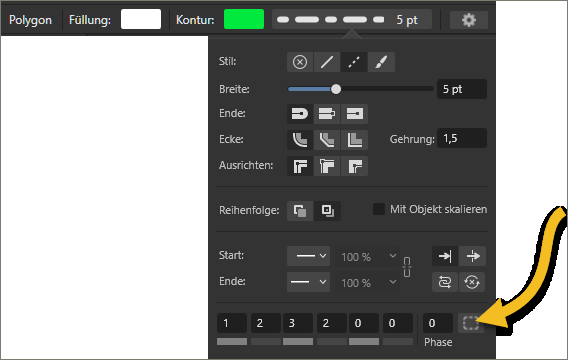Image resolution: width=568 pixels, height=360 pixels.
Task: Place arrowhead beyond the line end
Action: 472,256
